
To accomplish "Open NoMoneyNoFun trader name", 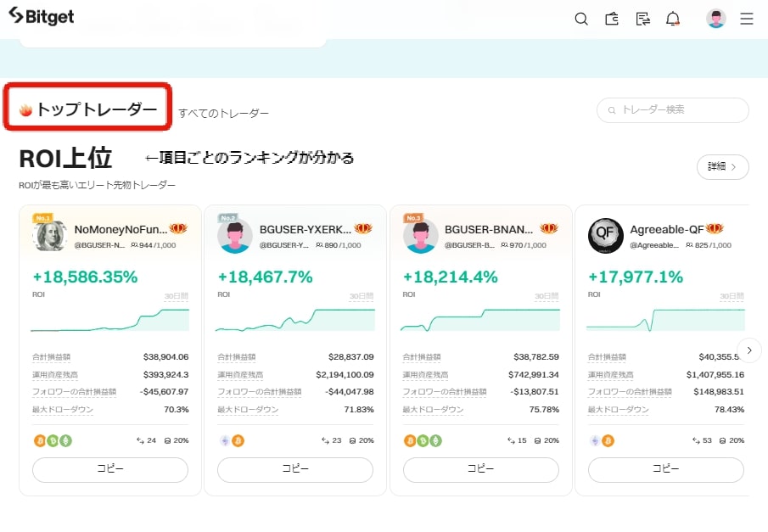I will tap(121, 229).
